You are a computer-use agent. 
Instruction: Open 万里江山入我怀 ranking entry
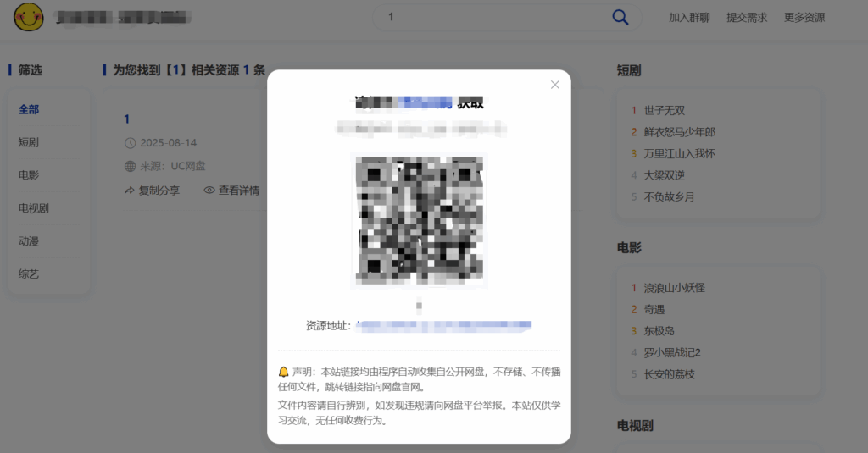[679, 154]
